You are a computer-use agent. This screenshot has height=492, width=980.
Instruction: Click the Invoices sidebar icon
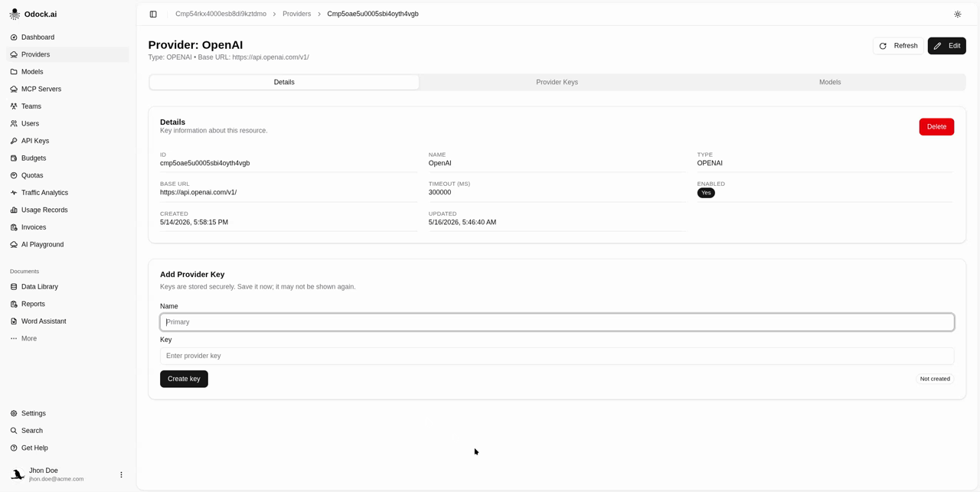(x=14, y=227)
